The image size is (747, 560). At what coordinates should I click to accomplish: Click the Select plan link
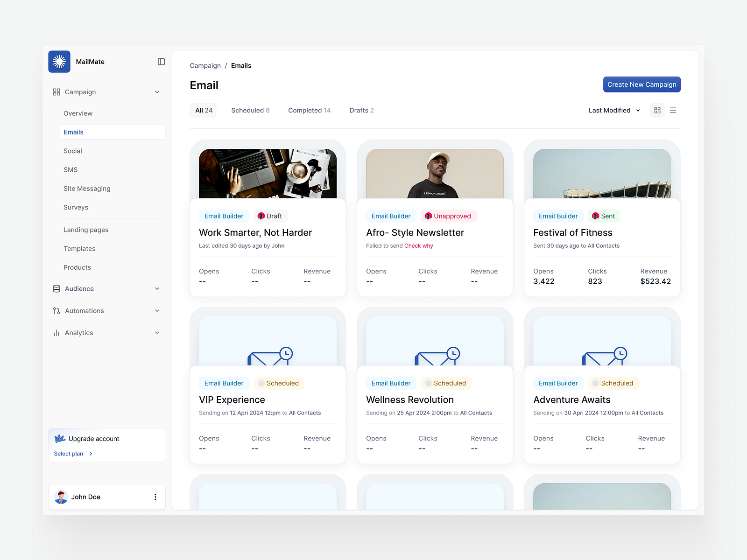pos(69,454)
